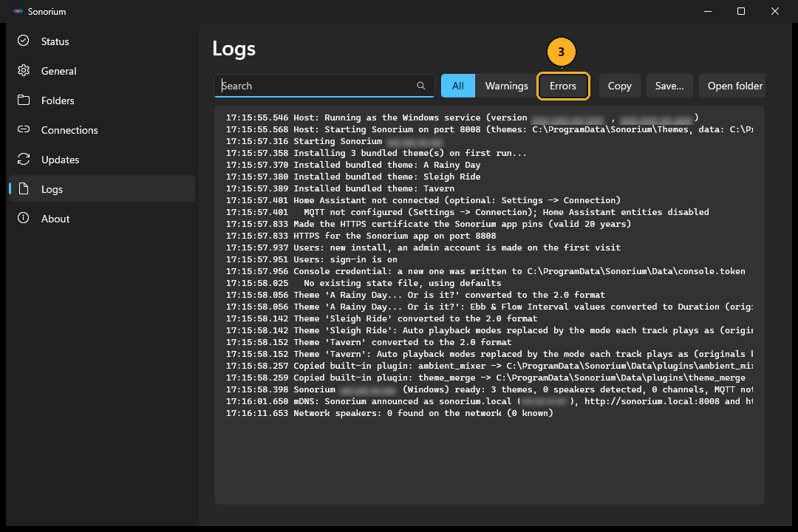The image size is (798, 532).
Task: Click the Folders folder icon
Action: pyautogui.click(x=24, y=100)
